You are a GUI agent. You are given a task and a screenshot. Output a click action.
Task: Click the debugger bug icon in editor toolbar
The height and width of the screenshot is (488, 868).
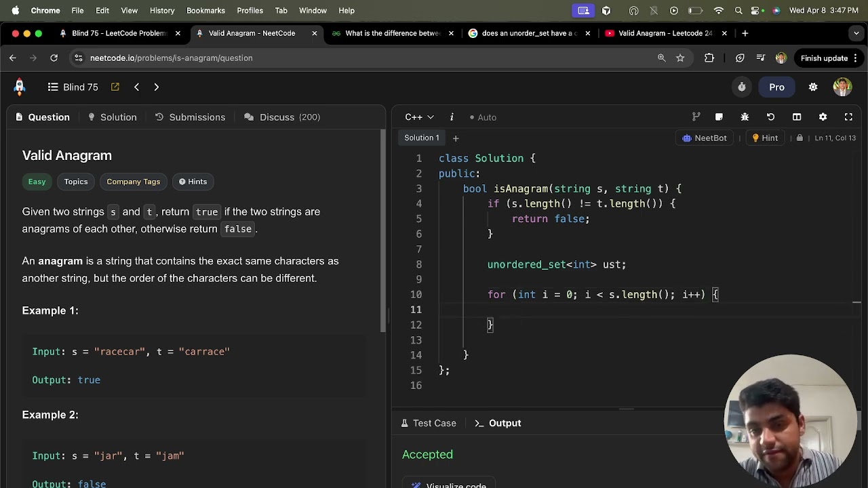[x=745, y=117]
